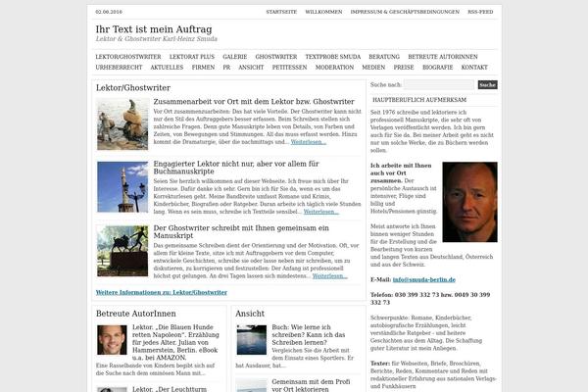Click Weiterlesen for Engagierter Lektor article
The width and height of the screenshot is (588, 392).
pos(321,212)
